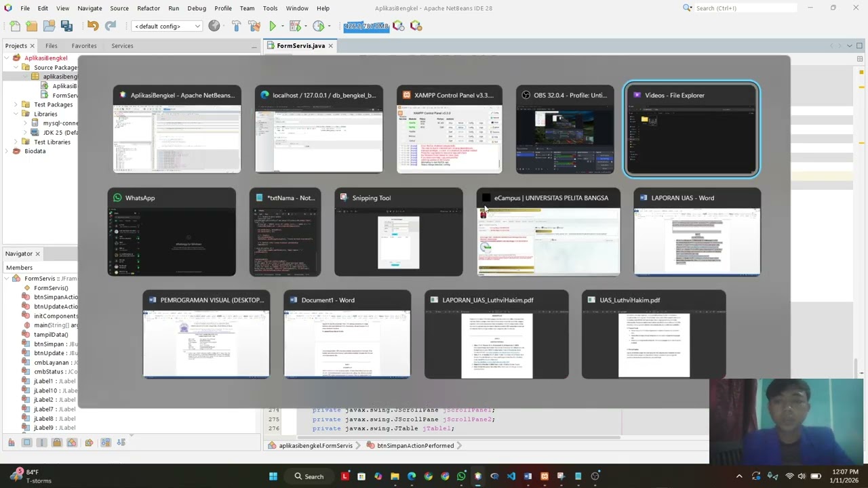This screenshot has width=868, height=488.
Task: Click the WhatsApp icon on taskbar
Action: [461, 476]
